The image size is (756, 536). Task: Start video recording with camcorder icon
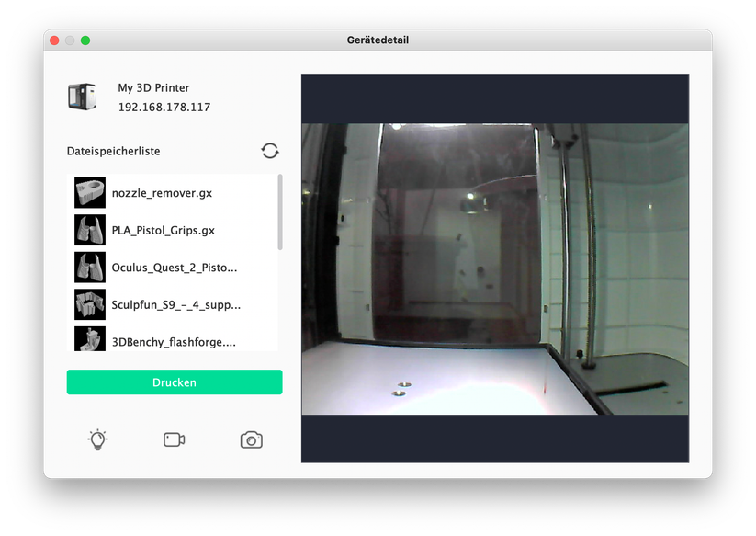point(175,439)
